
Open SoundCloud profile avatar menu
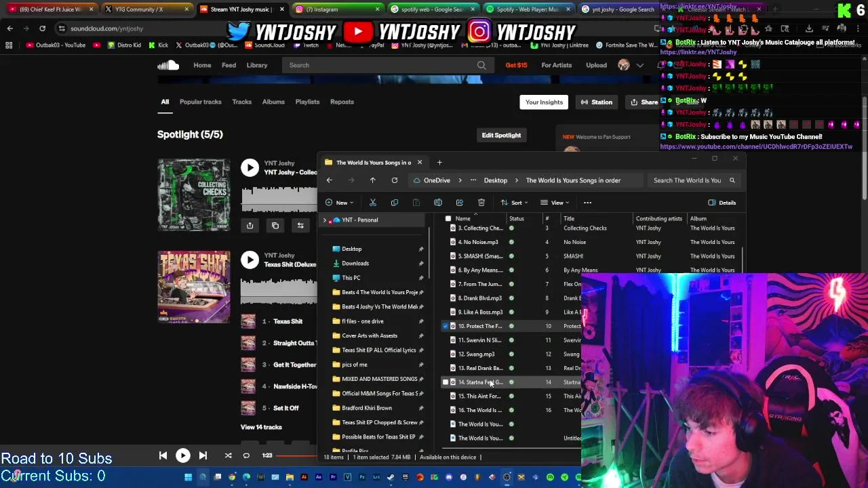(623, 65)
